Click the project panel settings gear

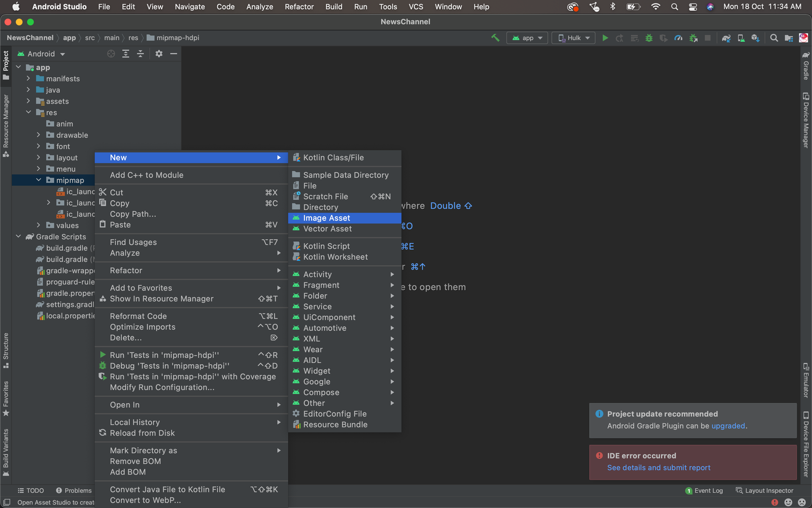coord(159,53)
